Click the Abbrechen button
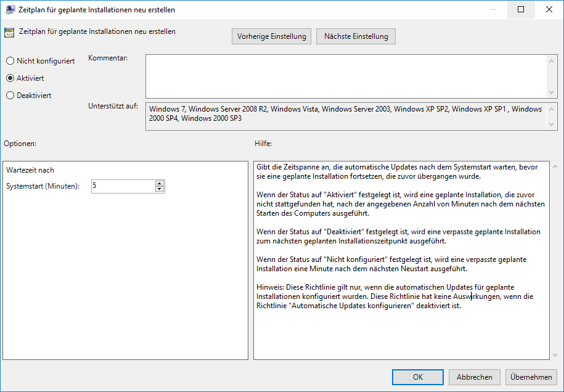This screenshot has width=564, height=392. click(474, 377)
